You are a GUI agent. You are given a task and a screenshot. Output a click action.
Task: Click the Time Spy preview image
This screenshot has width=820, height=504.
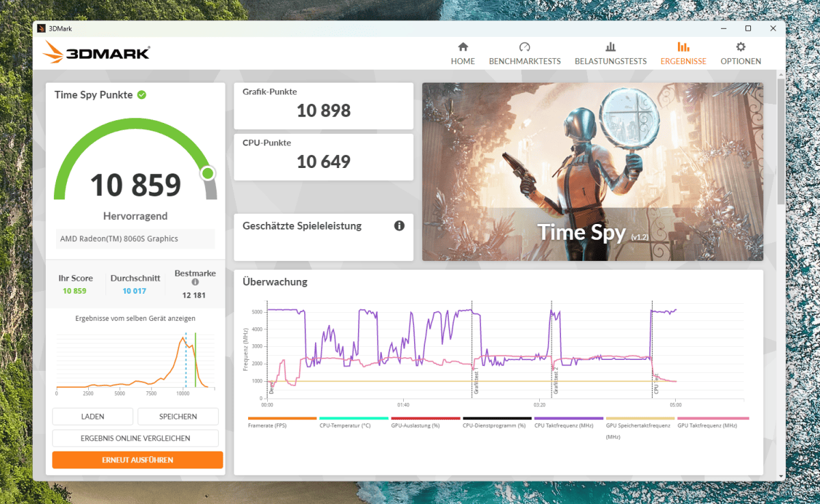point(592,171)
